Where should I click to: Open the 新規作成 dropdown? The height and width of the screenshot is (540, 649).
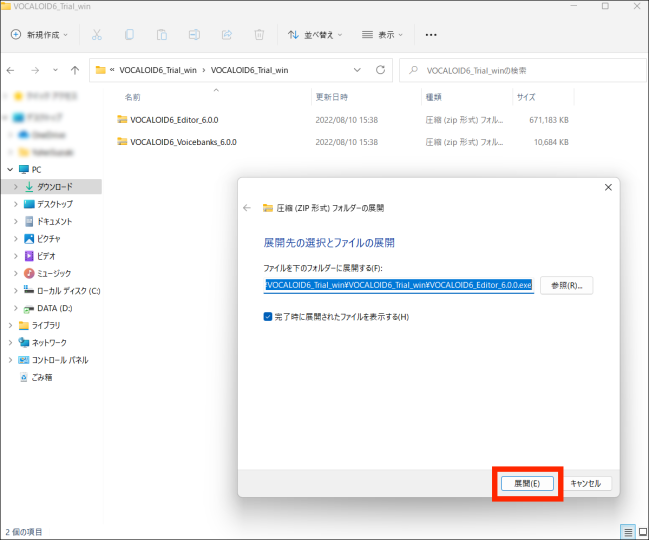(x=42, y=34)
